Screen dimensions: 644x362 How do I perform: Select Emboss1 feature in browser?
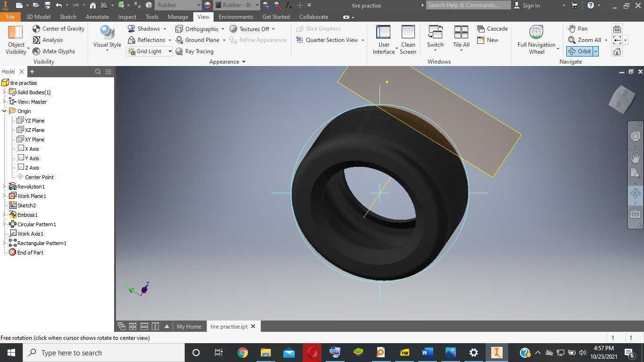point(24,215)
